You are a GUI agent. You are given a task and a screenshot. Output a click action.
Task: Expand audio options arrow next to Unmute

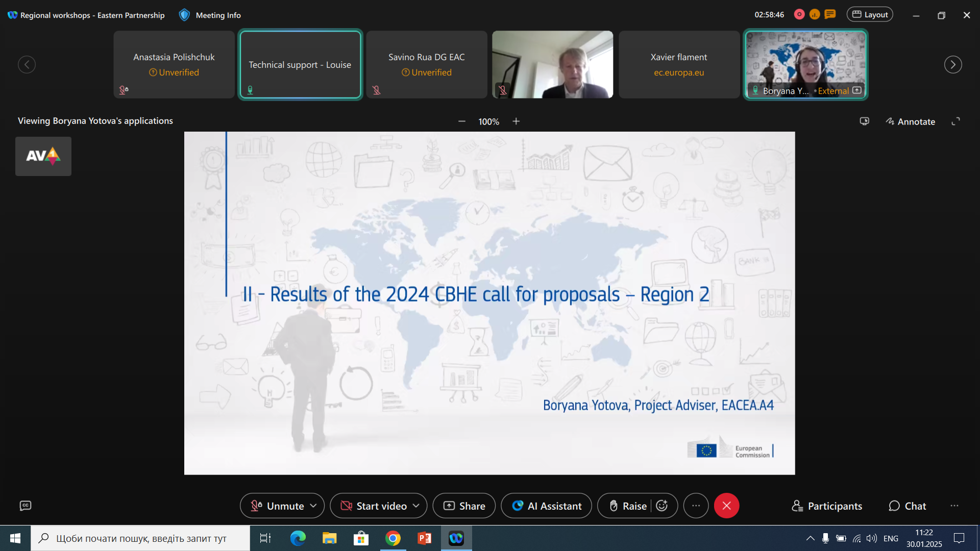(x=313, y=506)
